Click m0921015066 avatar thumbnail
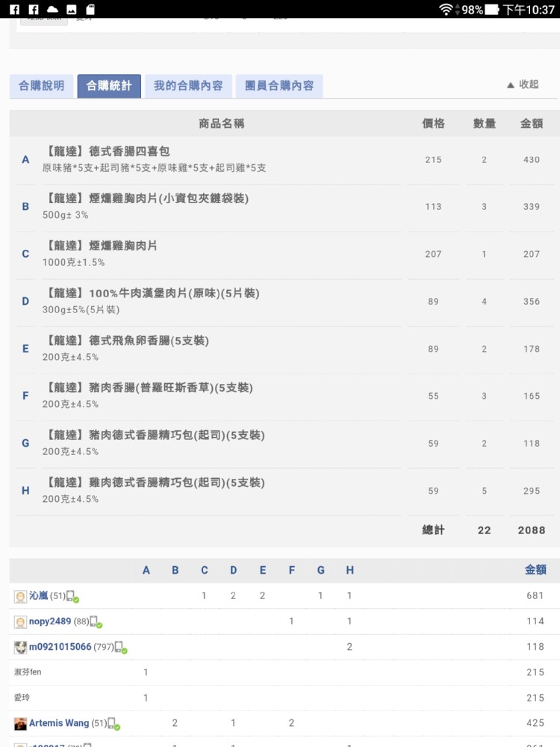Image resolution: width=560 pixels, height=747 pixels. click(20, 648)
